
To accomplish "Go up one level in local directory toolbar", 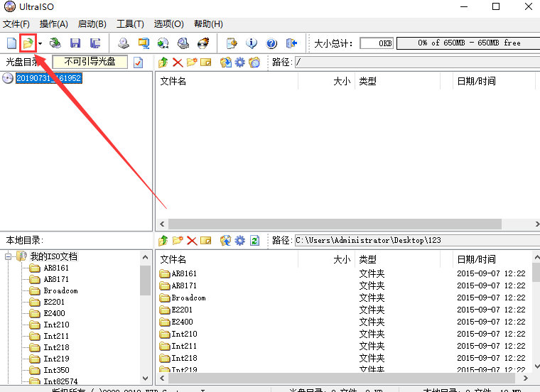I will point(163,241).
